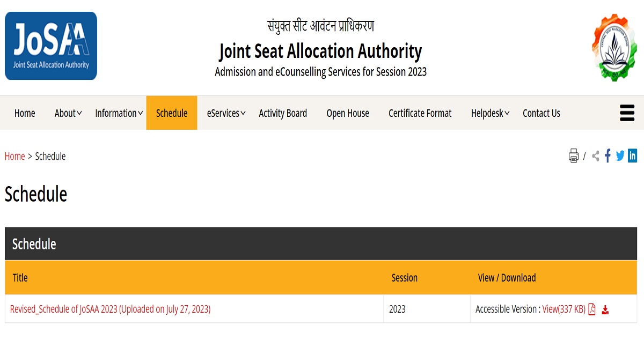The height and width of the screenshot is (362, 644).
Task: Click the Hindi title text in header
Action: (321, 26)
